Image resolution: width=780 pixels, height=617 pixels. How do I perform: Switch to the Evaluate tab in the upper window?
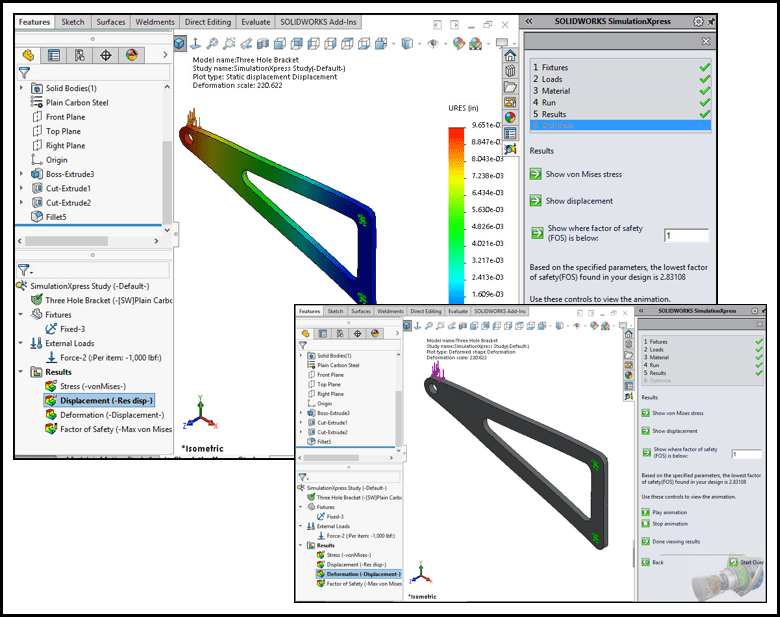click(x=256, y=22)
